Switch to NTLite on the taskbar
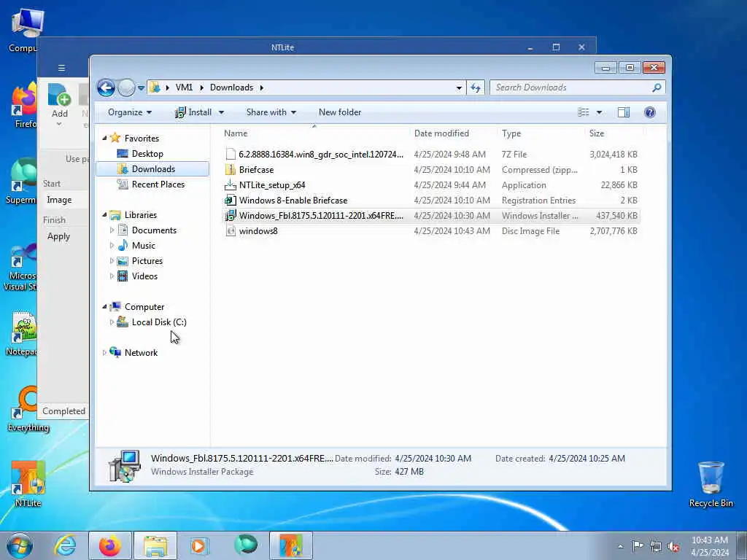This screenshot has width=747, height=560. point(290,545)
